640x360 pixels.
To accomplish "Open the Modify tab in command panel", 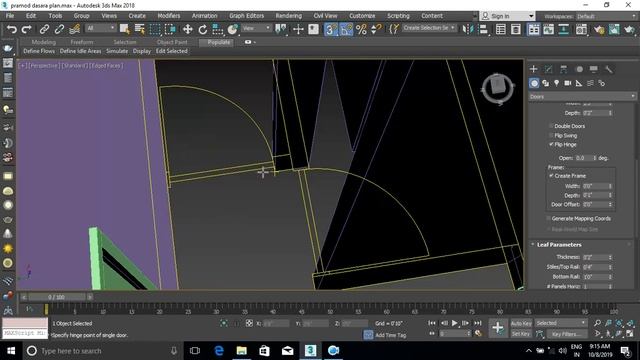I will (549, 69).
